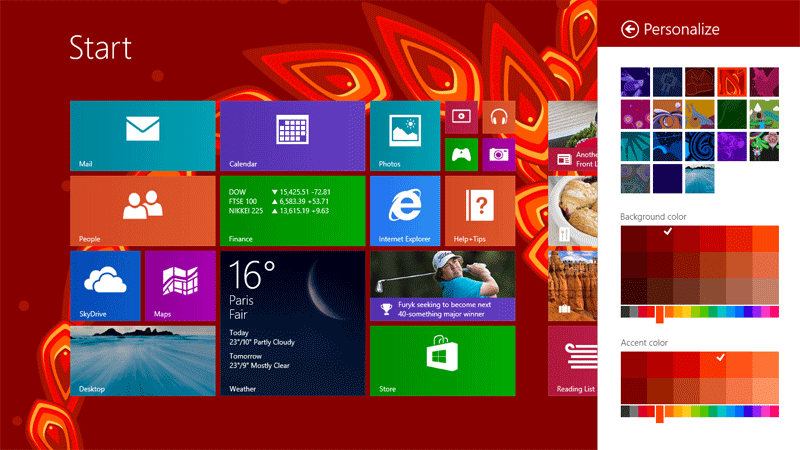Select the checked dark red Background color shade
Screen dimensions: 800x450
click(660, 239)
